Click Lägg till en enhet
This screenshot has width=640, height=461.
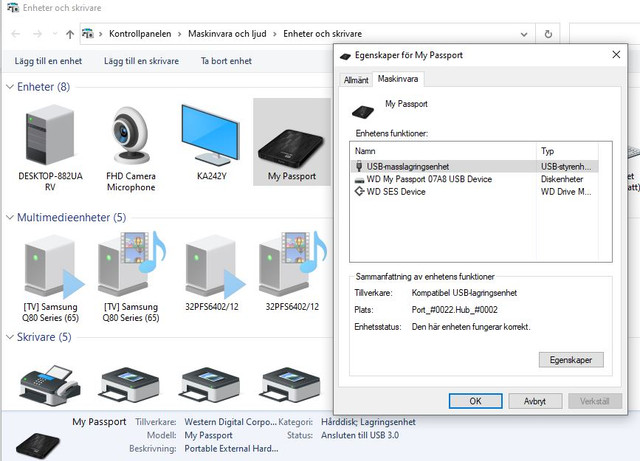(x=48, y=61)
